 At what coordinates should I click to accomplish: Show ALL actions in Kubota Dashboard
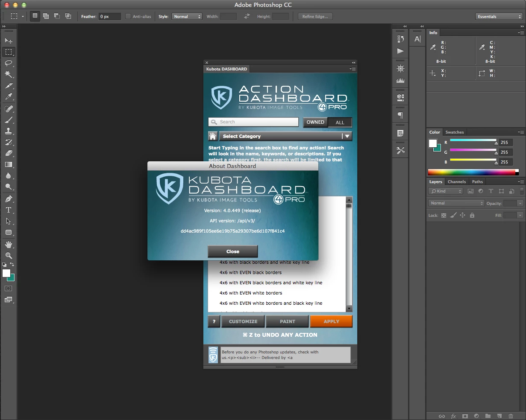click(340, 122)
